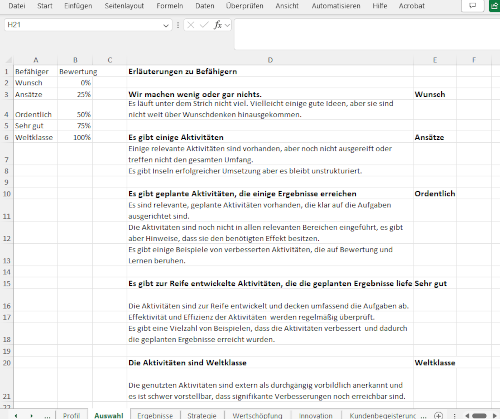
Task: Switch to the Wertschöpfung sheet tab
Action: 257,416
